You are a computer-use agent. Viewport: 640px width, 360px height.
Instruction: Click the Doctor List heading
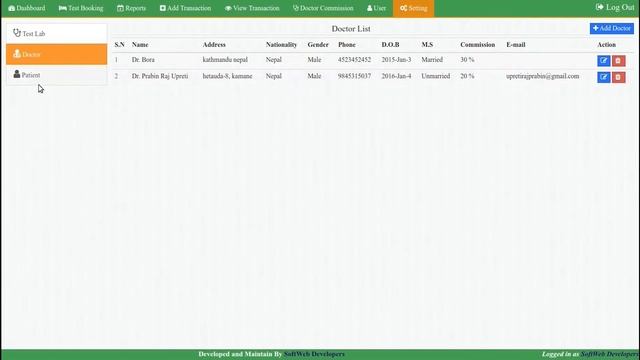pos(351,29)
